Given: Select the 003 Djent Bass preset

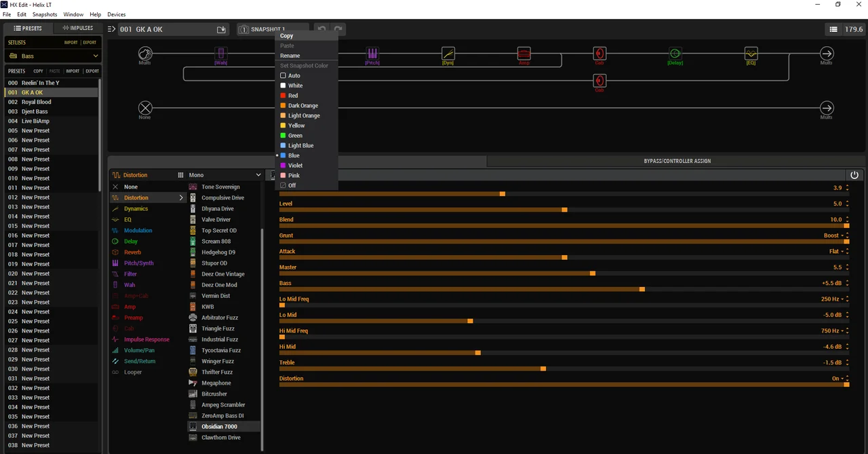Looking at the screenshot, I should (x=41, y=111).
